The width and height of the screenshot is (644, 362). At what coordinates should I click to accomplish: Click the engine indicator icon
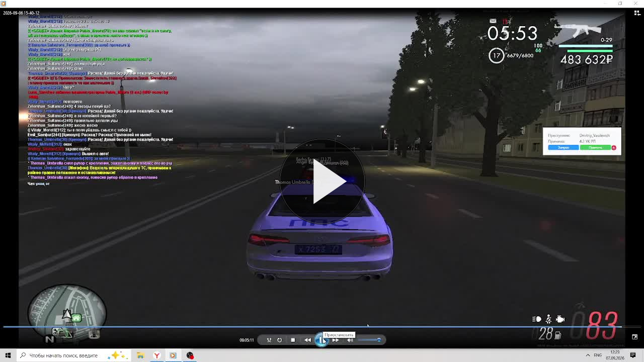coord(560,319)
